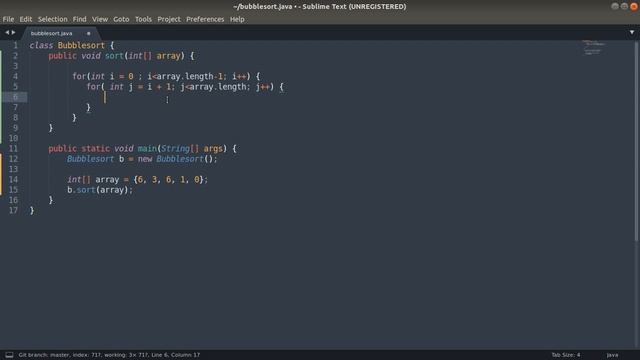Click line number 11 in gutter
640x360 pixels.
[x=13, y=149]
